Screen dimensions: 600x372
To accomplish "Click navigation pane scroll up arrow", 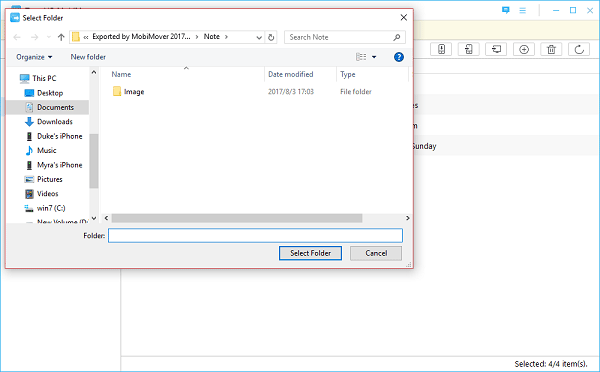I will tap(94, 72).
